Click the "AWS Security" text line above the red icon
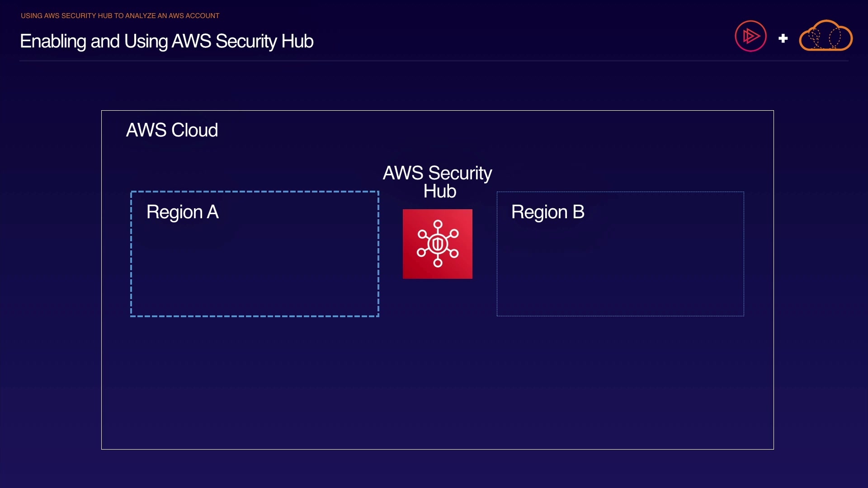 click(x=437, y=173)
